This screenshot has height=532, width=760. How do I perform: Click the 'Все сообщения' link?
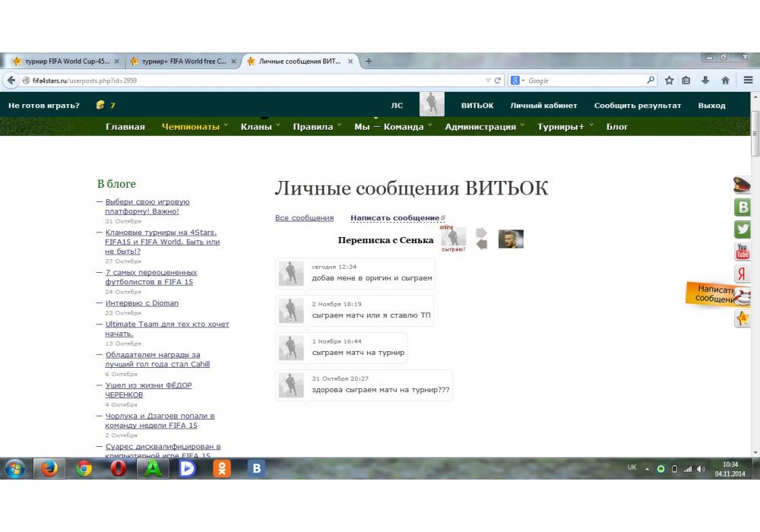pos(304,218)
